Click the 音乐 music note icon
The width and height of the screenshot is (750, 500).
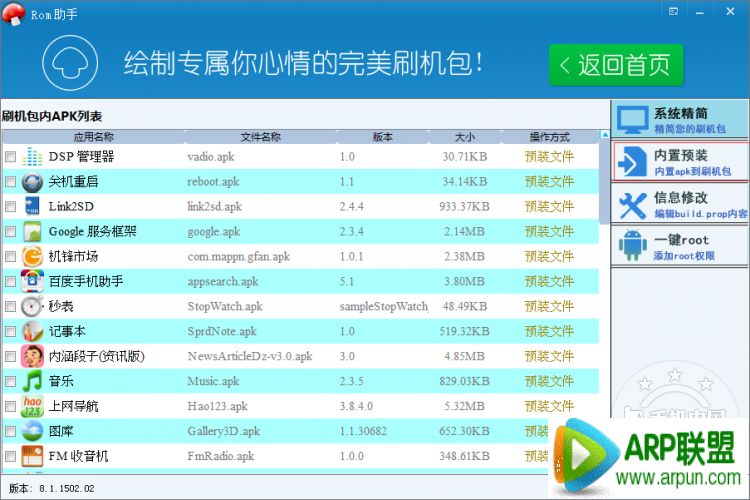pos(32,382)
